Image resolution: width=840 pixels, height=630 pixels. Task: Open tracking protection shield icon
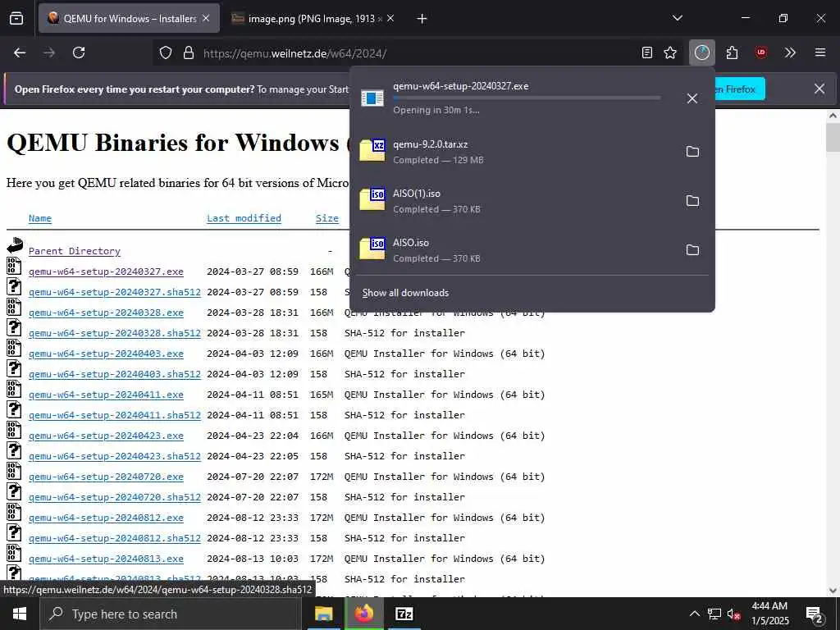click(166, 52)
